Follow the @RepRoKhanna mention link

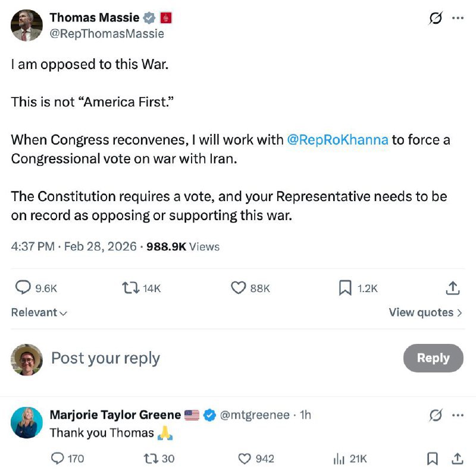(x=337, y=140)
